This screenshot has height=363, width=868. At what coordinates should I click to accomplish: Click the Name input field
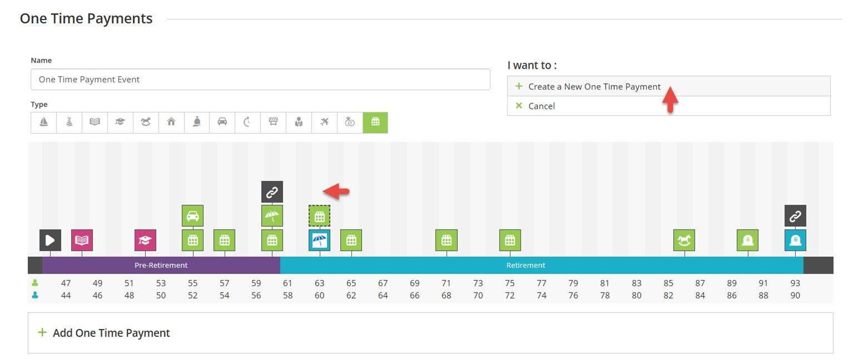pyautogui.click(x=260, y=79)
